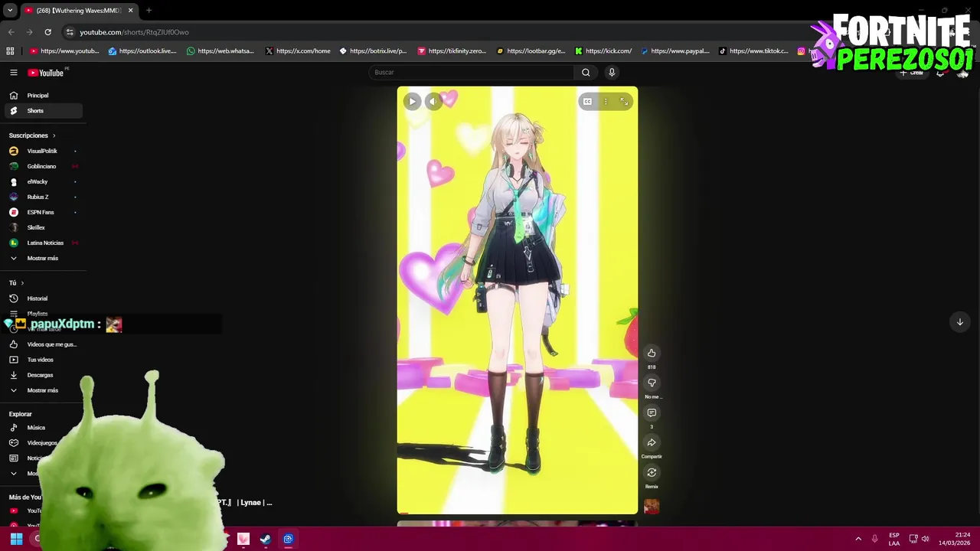
Task: Open the comments for this Short
Action: (x=652, y=412)
